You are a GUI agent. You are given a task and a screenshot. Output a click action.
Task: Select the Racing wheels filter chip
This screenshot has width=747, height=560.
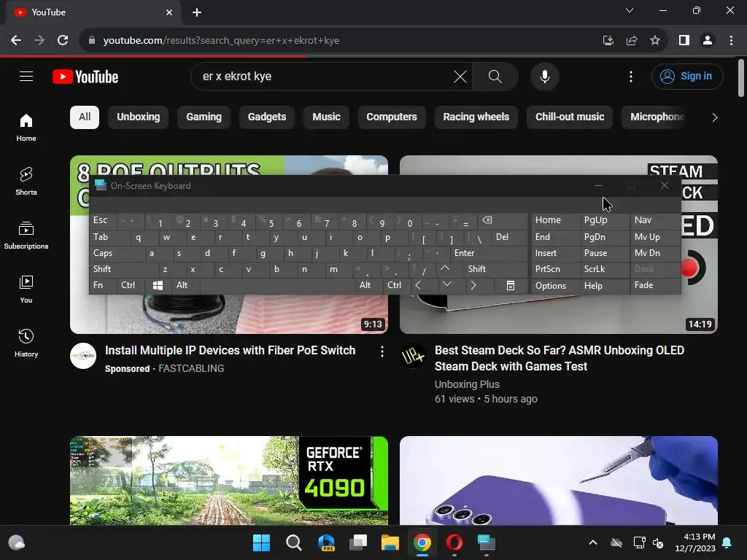click(476, 117)
